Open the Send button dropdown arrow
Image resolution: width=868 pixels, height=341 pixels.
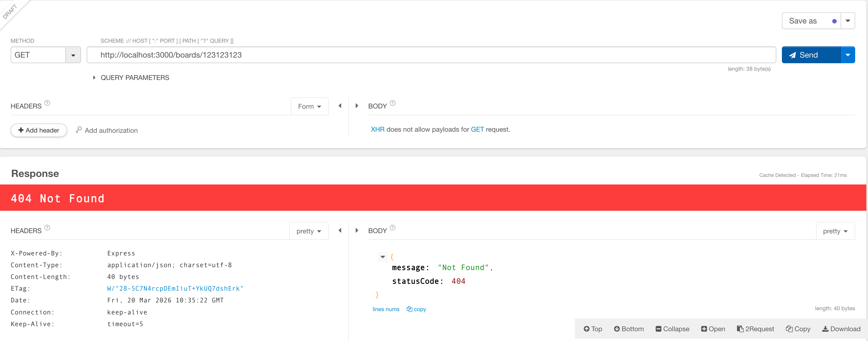tap(847, 55)
